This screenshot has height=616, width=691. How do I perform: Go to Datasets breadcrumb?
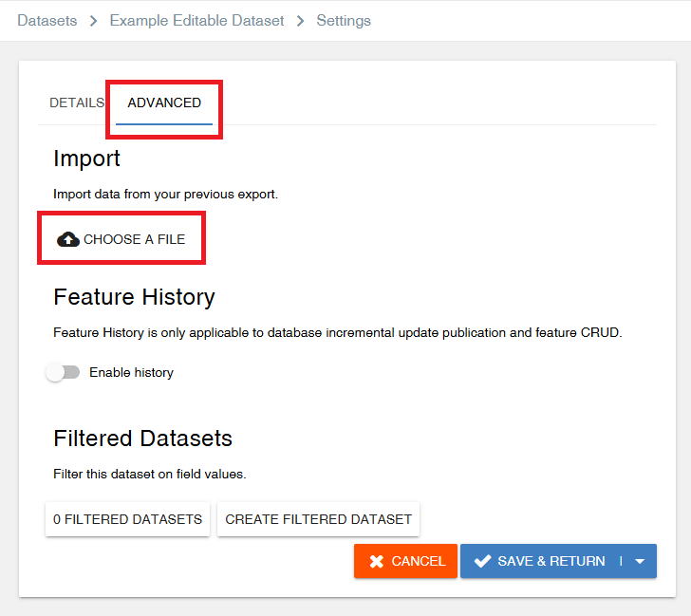coord(47,20)
